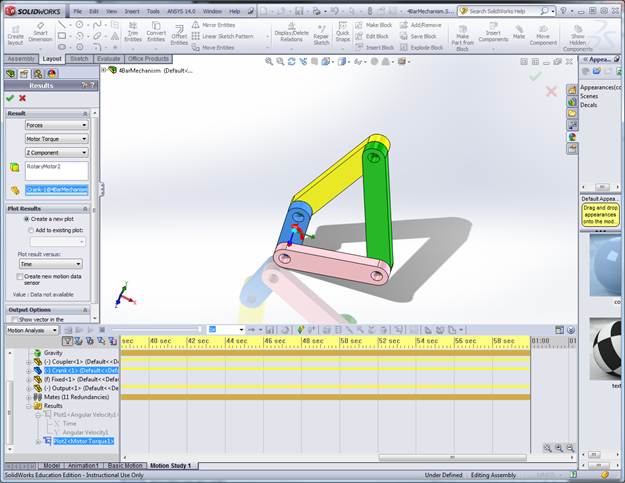This screenshot has width=625, height=483.
Task: Click the RotaryMotor2 selection box
Action: click(x=57, y=171)
